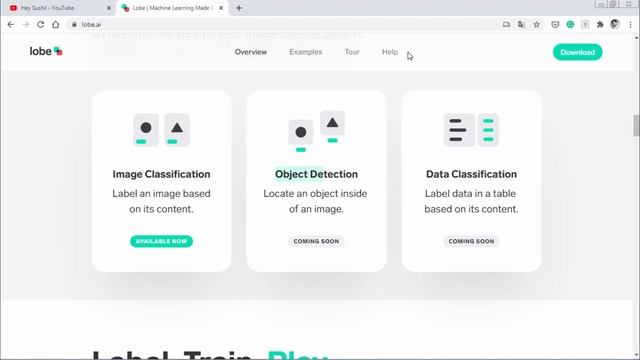Viewport: 640px width, 360px height.
Task: Click the extension icon beside Grammarly
Action: point(585,24)
